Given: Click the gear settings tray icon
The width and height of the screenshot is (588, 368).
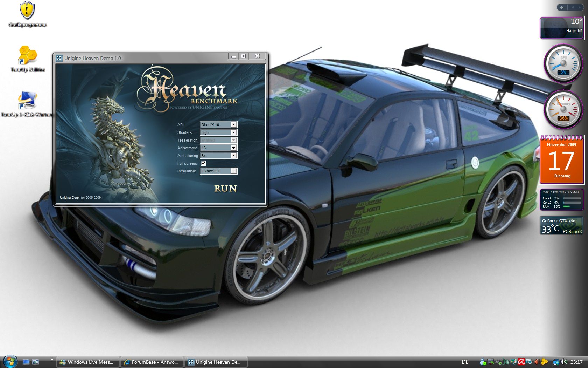Looking at the screenshot, I should (x=529, y=362).
